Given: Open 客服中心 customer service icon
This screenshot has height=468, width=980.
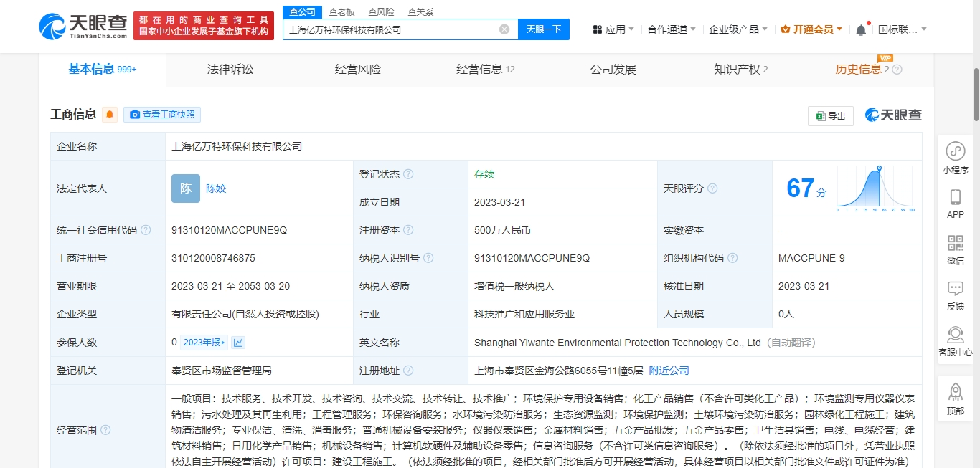Looking at the screenshot, I should [x=955, y=335].
